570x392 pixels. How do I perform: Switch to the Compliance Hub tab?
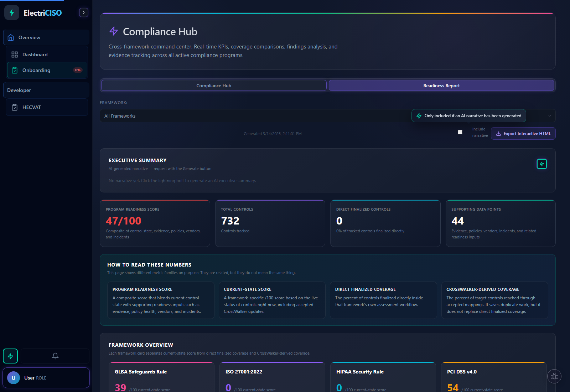coord(213,86)
